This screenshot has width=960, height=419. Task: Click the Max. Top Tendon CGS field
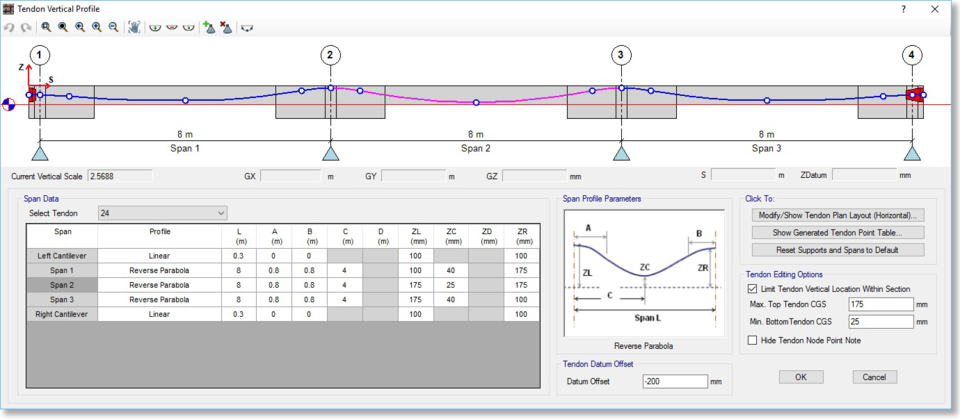pyautogui.click(x=880, y=304)
